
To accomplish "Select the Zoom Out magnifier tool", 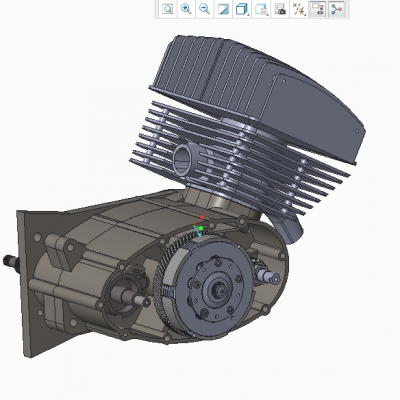I will [204, 9].
